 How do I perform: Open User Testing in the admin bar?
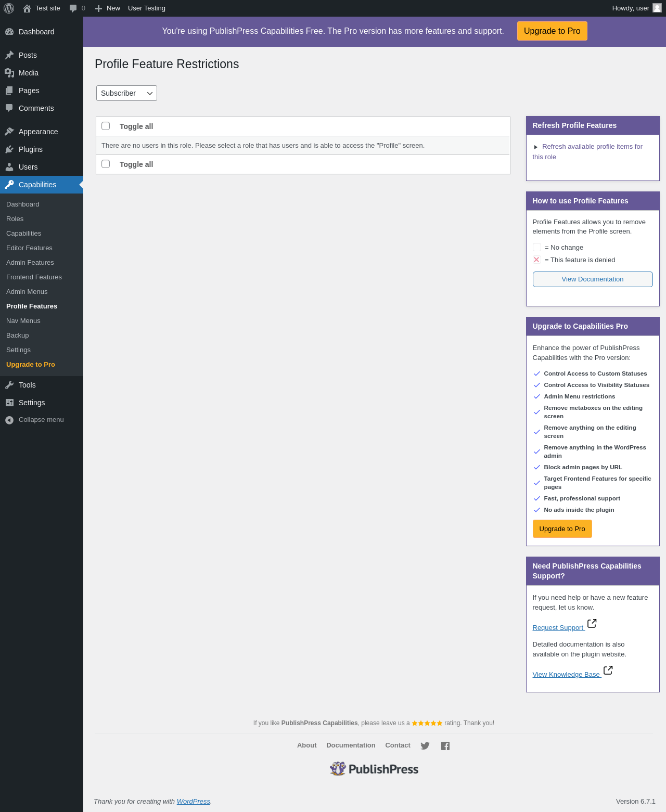147,8
